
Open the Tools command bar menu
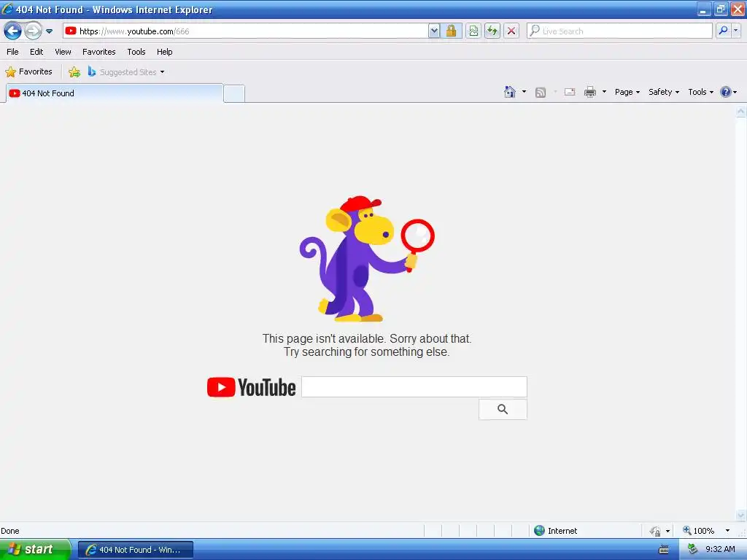(x=700, y=92)
